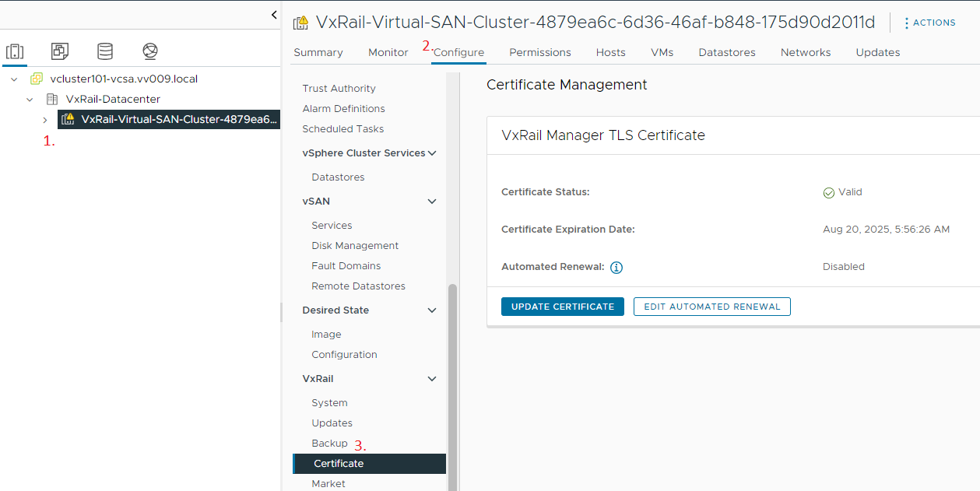Image resolution: width=980 pixels, height=491 pixels.
Task: Expand the VxRail-Virtual-SAN-Cluster tree node
Action: tap(45, 119)
